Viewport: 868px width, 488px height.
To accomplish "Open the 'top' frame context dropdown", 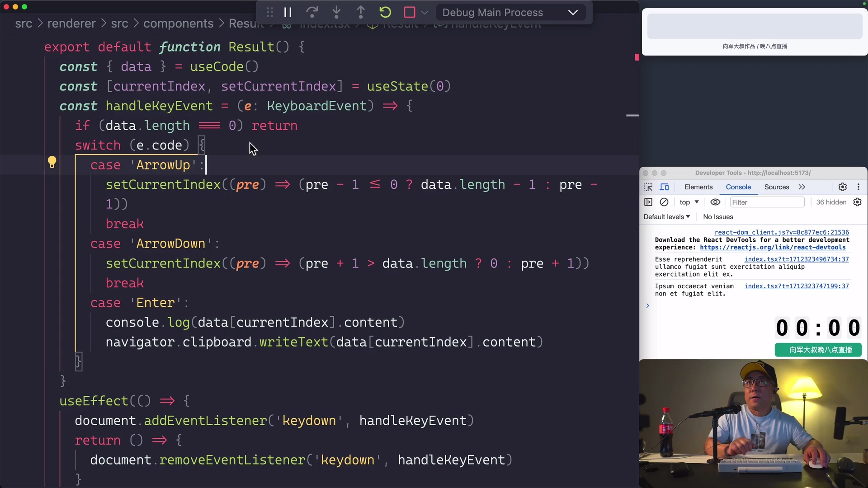I will pos(689,202).
